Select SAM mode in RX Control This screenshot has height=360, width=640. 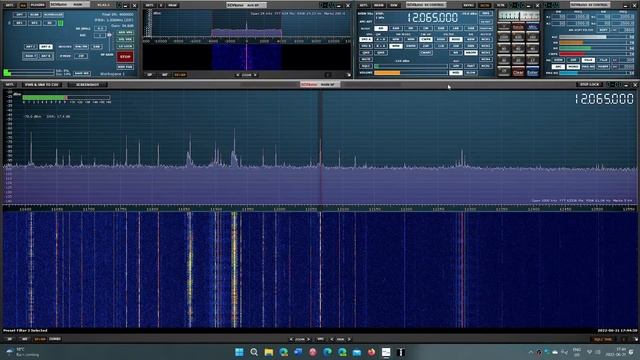click(x=396, y=29)
